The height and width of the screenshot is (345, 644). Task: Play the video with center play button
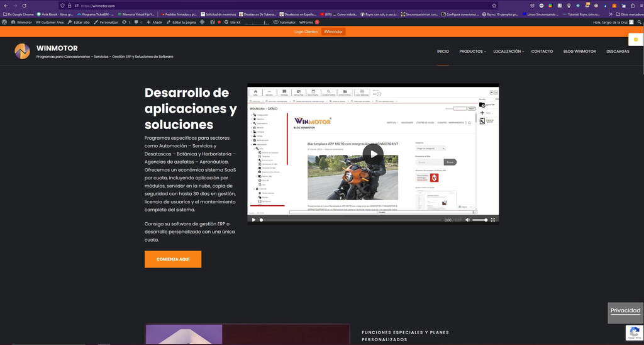pos(374,154)
